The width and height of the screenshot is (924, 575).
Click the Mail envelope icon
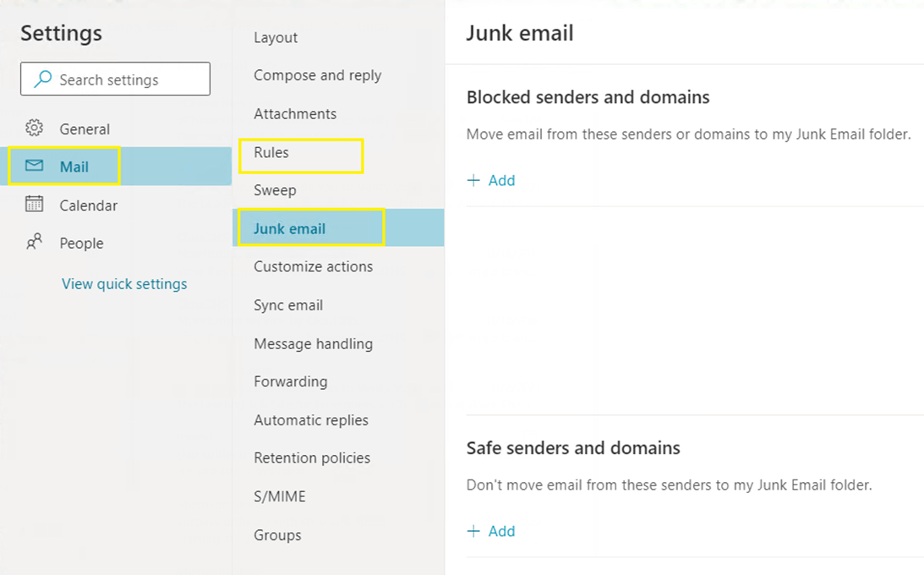34,166
